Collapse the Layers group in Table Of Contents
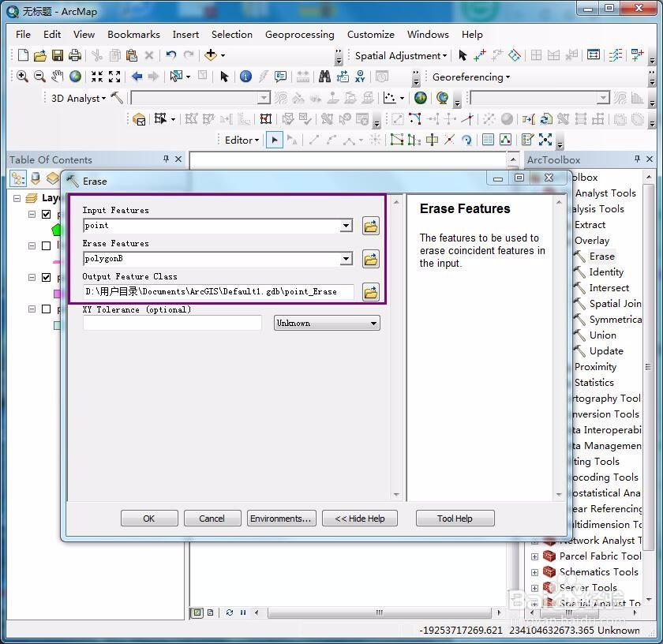The height and width of the screenshot is (644, 663). coord(17,198)
